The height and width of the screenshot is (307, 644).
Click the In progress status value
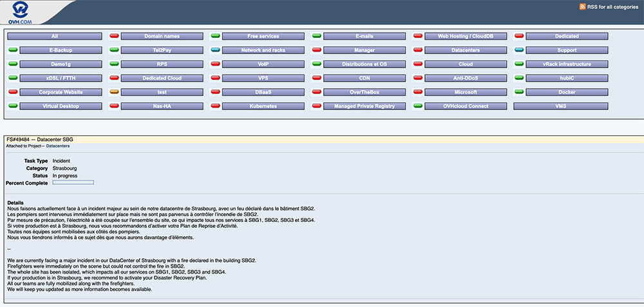pyautogui.click(x=65, y=176)
